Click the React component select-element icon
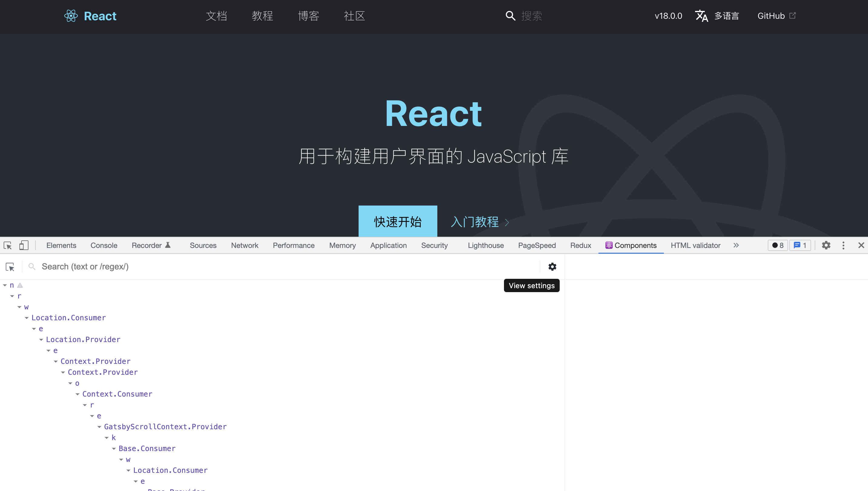Image resolution: width=868 pixels, height=491 pixels. click(x=10, y=267)
